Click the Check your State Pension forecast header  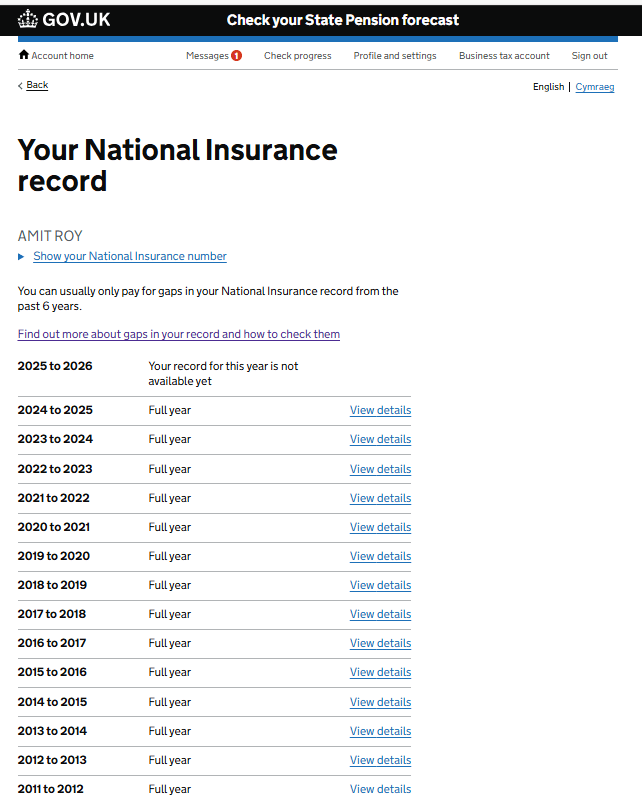click(342, 19)
